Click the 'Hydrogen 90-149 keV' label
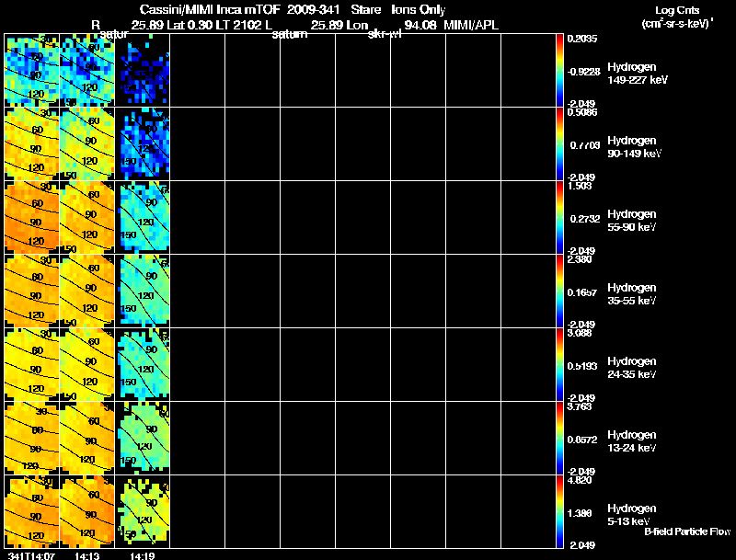The height and width of the screenshot is (560, 736). (634, 147)
